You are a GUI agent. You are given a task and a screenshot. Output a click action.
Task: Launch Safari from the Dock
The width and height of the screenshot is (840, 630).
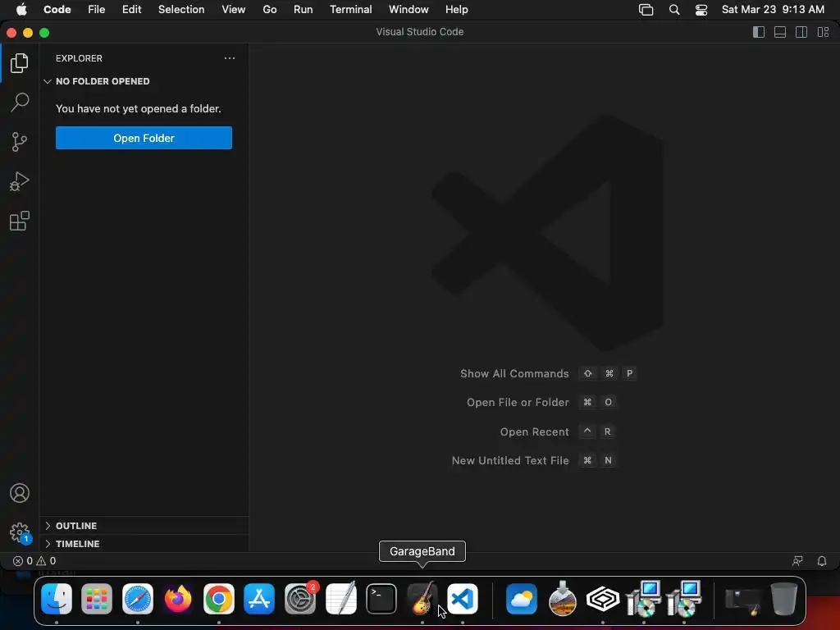pyautogui.click(x=138, y=599)
